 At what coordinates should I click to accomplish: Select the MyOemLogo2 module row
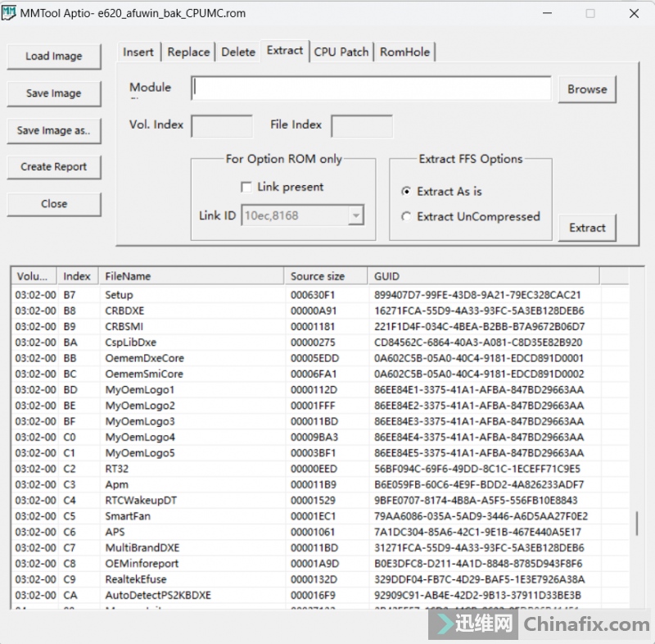[x=320, y=406]
